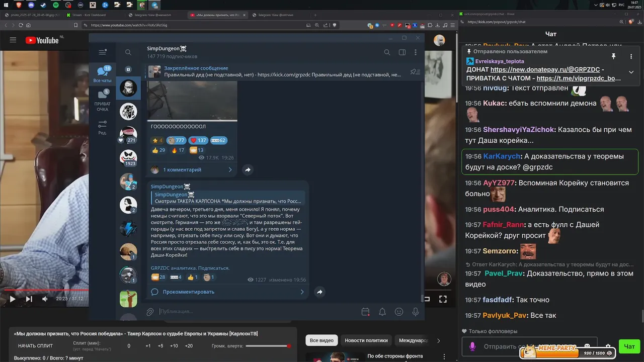Toggle the Telegram right sidebar panel
This screenshot has height=362, width=644.
402,52
